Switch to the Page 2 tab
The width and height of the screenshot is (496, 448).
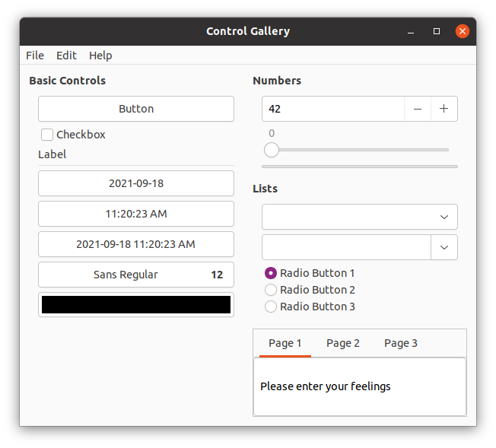point(343,343)
